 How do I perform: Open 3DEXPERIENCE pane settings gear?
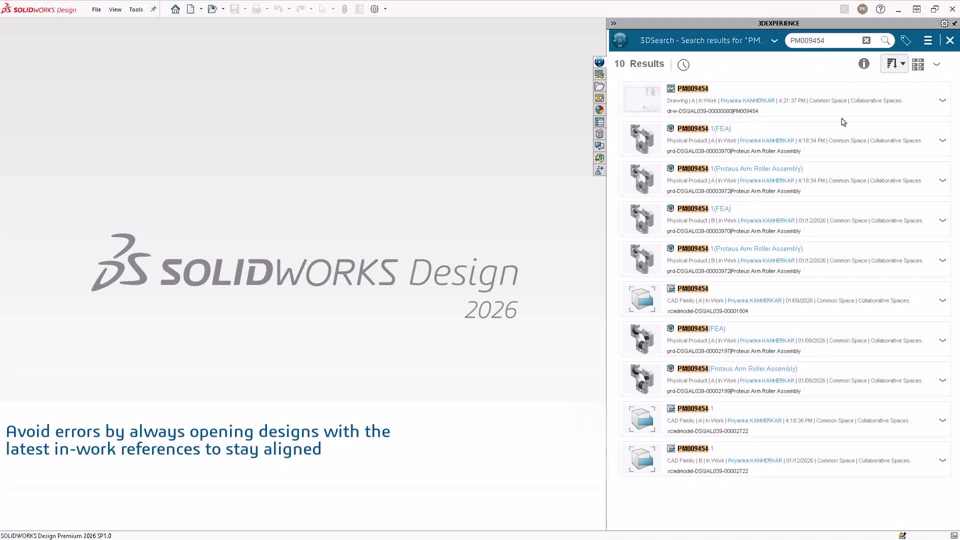[x=944, y=23]
